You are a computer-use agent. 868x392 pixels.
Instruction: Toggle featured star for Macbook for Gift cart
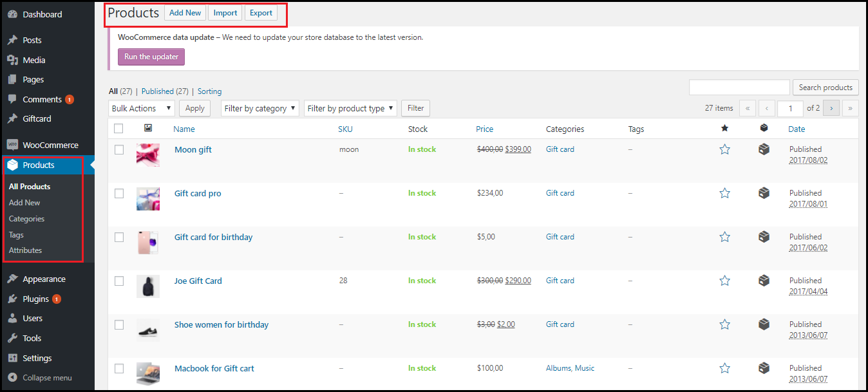(724, 368)
